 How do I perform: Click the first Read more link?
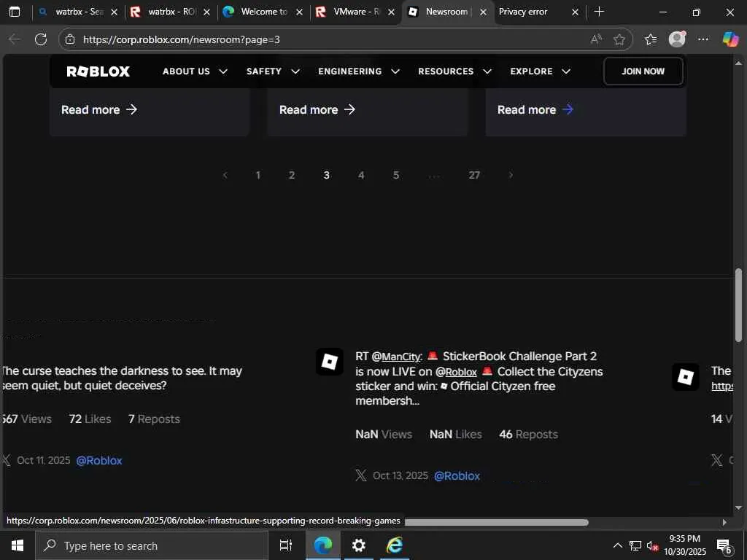(x=99, y=109)
